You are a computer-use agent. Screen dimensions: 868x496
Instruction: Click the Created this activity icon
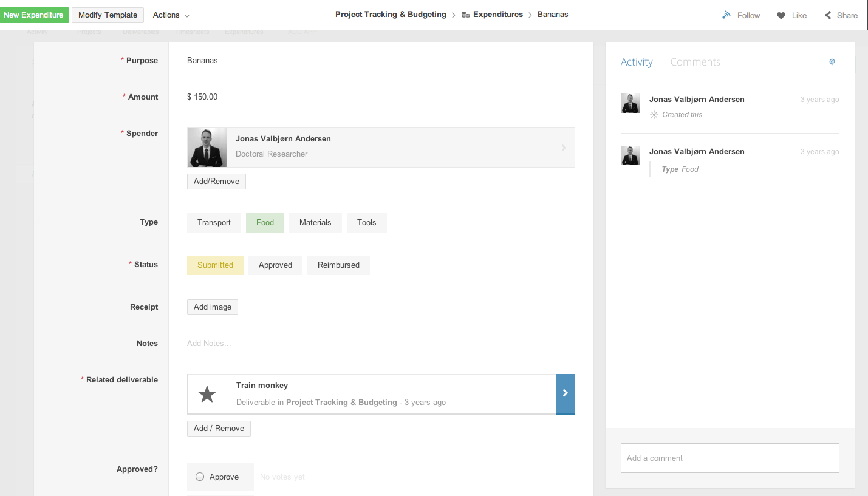coord(654,115)
